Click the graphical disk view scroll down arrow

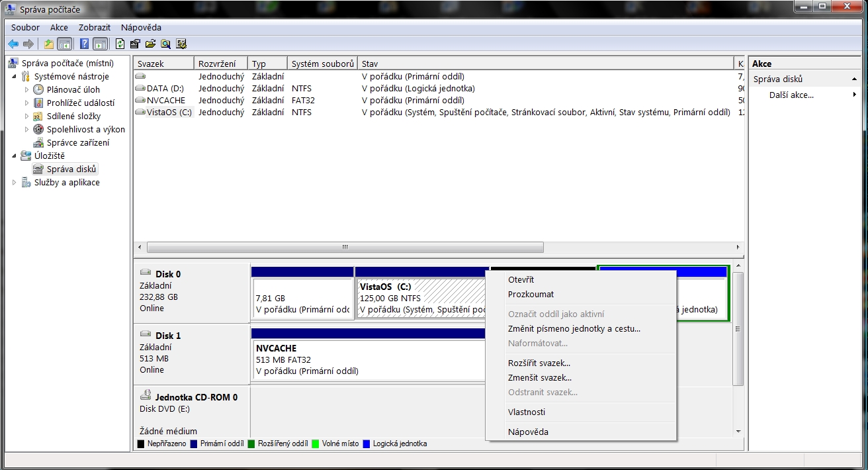point(738,432)
